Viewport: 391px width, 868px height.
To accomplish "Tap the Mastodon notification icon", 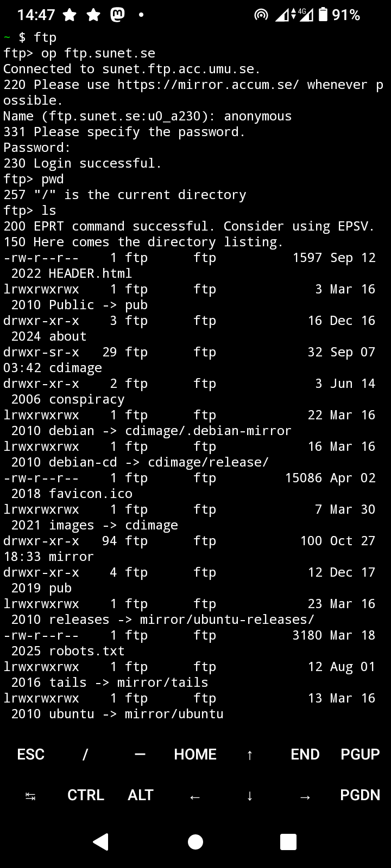I will pyautogui.click(x=117, y=15).
